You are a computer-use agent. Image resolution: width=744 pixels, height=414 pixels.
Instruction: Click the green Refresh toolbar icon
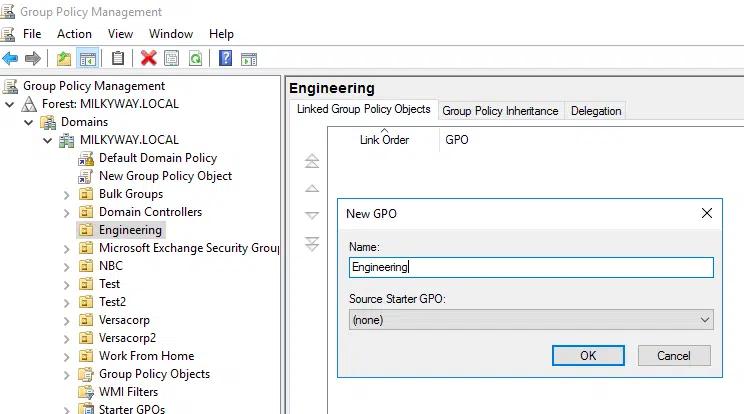point(195,58)
